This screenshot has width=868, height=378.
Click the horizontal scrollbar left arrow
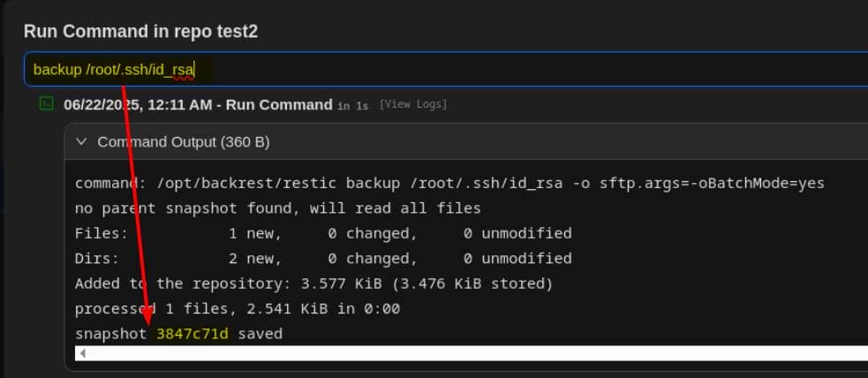(82, 353)
